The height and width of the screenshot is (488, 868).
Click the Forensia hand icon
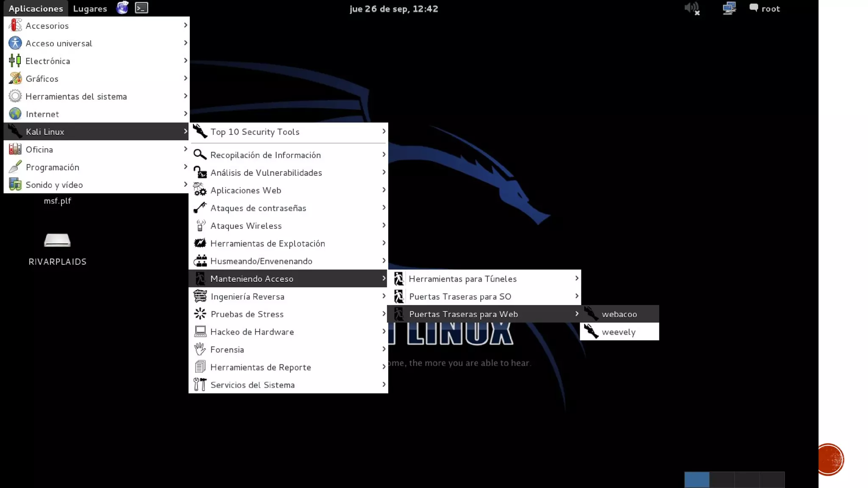point(200,349)
